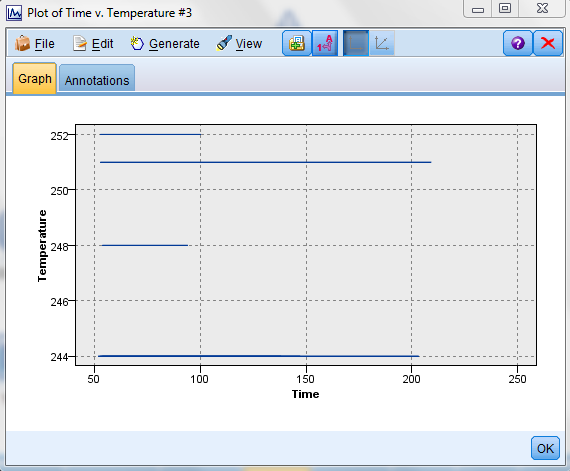Click the 200 Time tick label

[411, 379]
